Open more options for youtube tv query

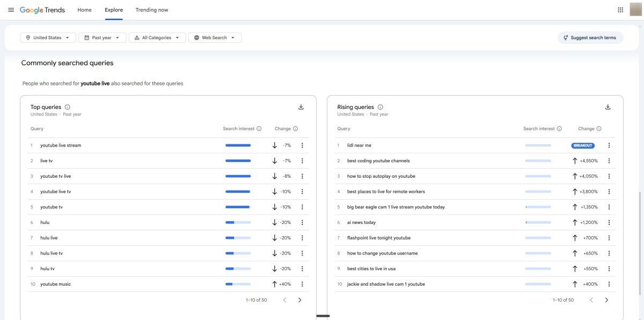(302, 207)
